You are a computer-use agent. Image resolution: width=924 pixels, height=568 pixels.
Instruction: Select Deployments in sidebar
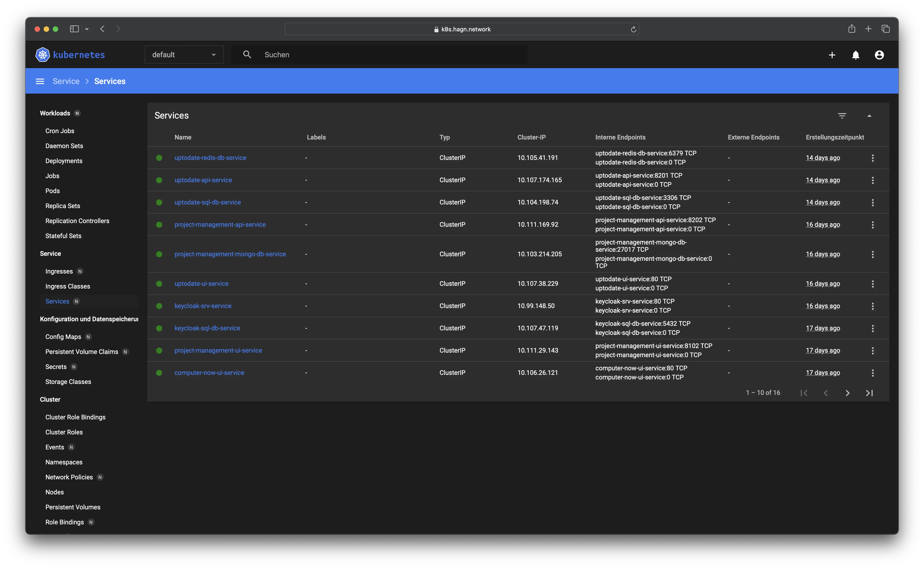(x=64, y=161)
